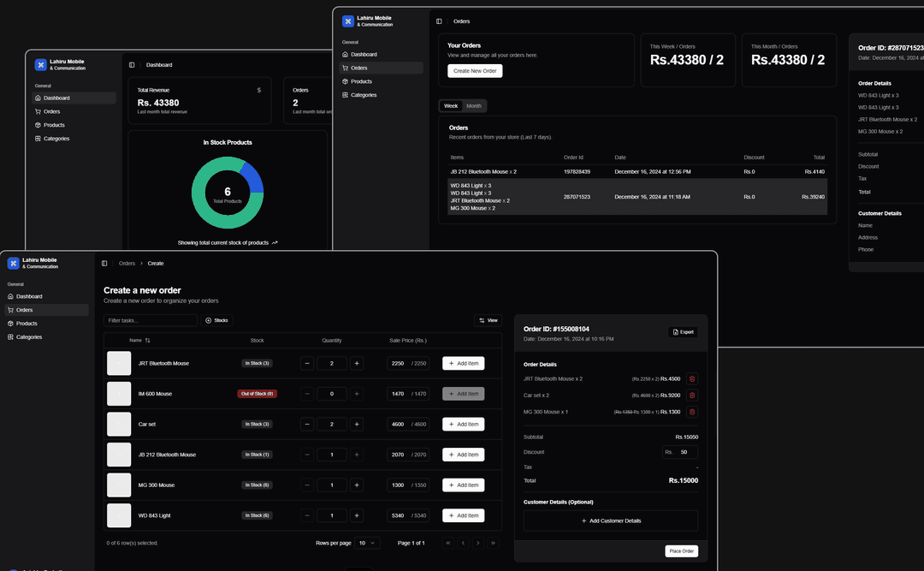
Task: Select the Week tab in orders
Action: click(450, 106)
